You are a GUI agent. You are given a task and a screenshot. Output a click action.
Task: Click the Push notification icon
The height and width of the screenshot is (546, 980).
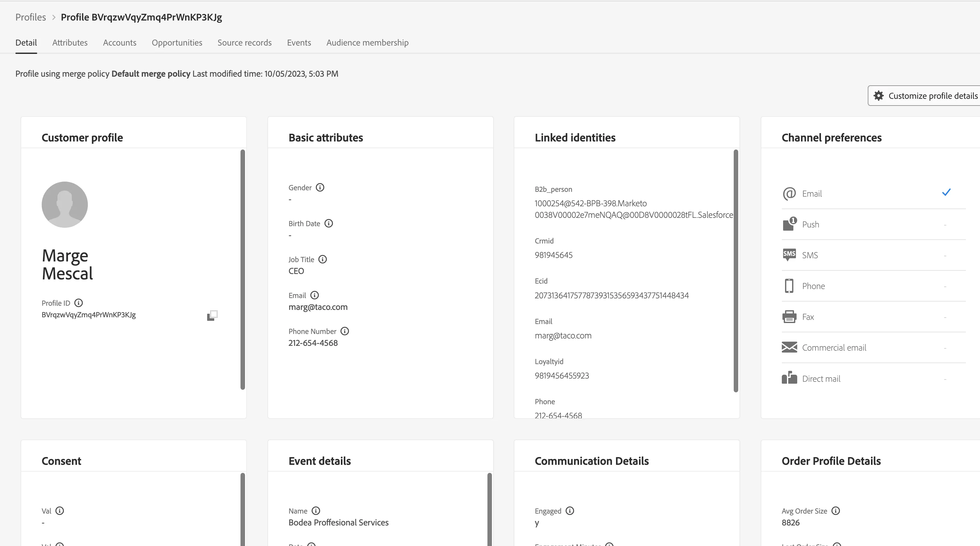click(x=790, y=224)
